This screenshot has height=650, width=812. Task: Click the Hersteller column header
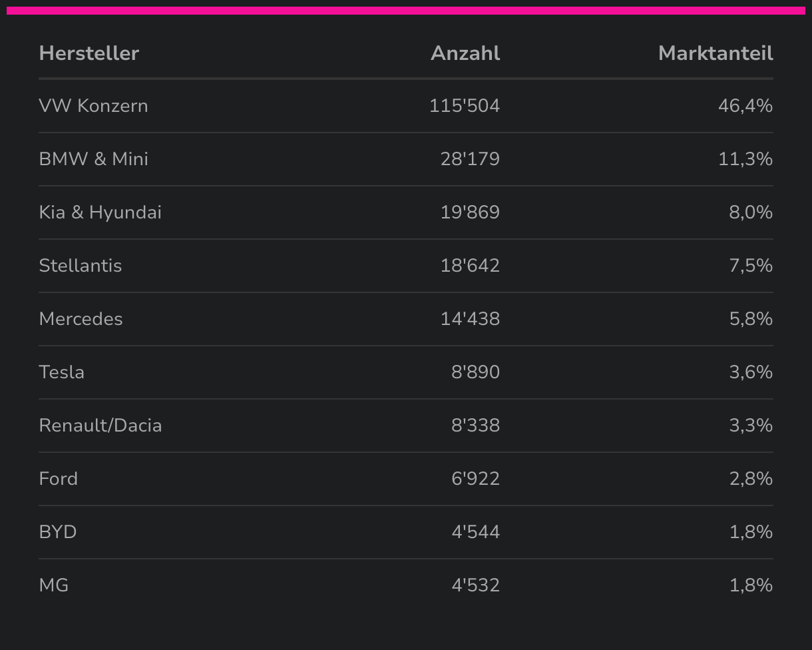89,53
